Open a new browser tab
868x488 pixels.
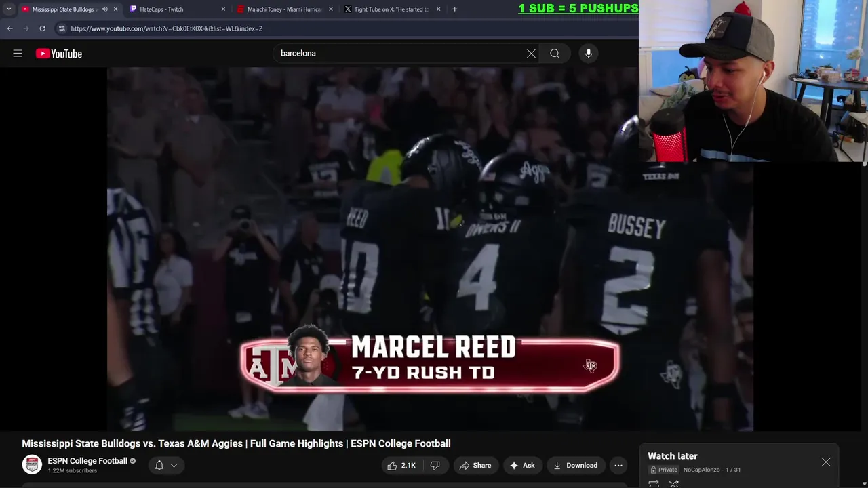[454, 9]
